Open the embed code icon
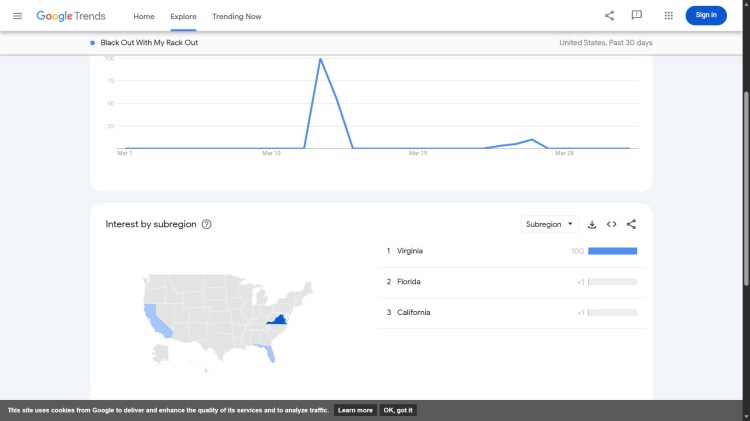Image resolution: width=750 pixels, height=421 pixels. pyautogui.click(x=611, y=224)
